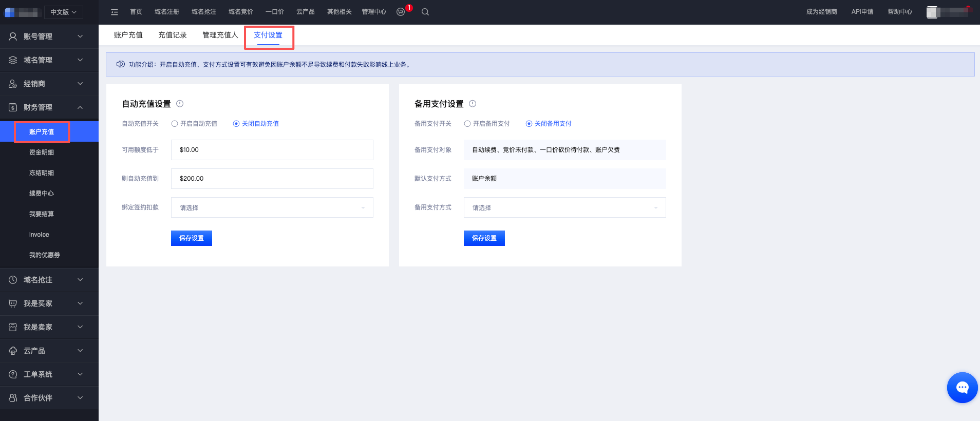Open the 中文版 language selector
This screenshot has height=421, width=980.
pos(63,12)
